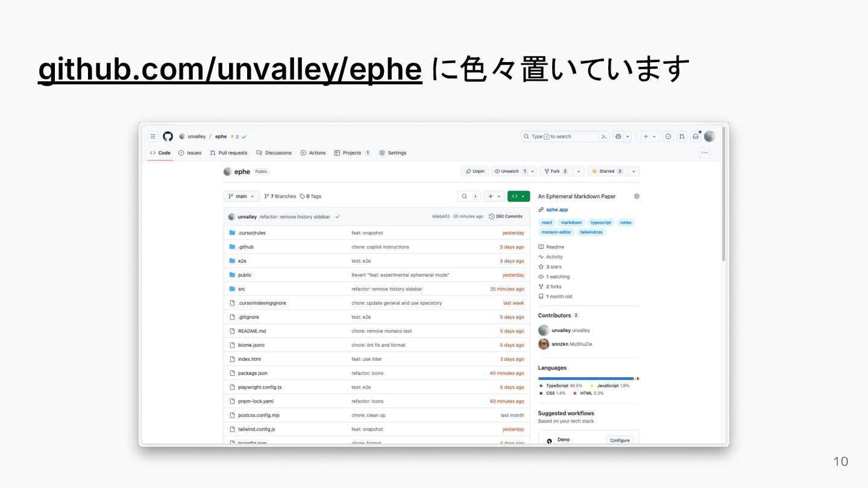This screenshot has height=488, width=868.
Task: Open the Copilot dropdown arrow in header
Action: click(627, 137)
